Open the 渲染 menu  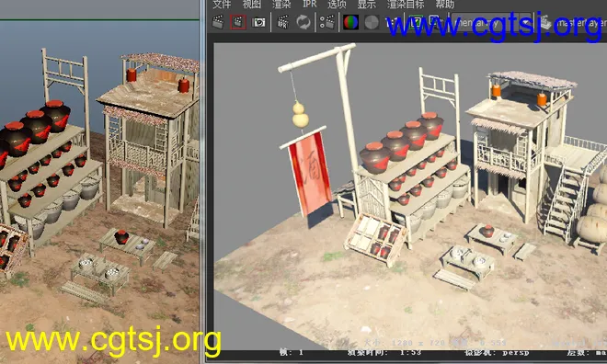tap(281, 5)
